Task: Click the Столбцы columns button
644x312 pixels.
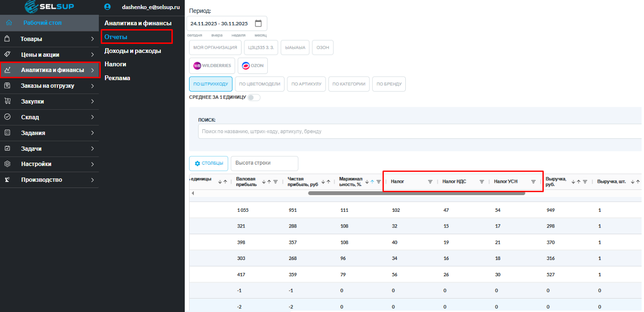Action: point(209,163)
